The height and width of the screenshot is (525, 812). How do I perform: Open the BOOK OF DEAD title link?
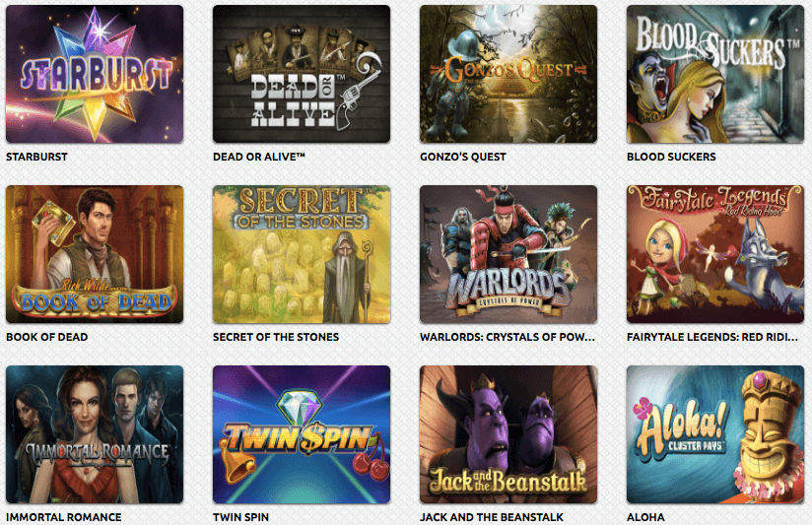tap(46, 337)
